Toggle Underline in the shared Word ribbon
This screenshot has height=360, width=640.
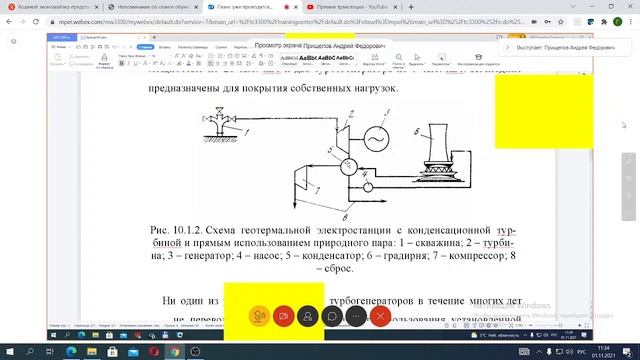coord(136,63)
